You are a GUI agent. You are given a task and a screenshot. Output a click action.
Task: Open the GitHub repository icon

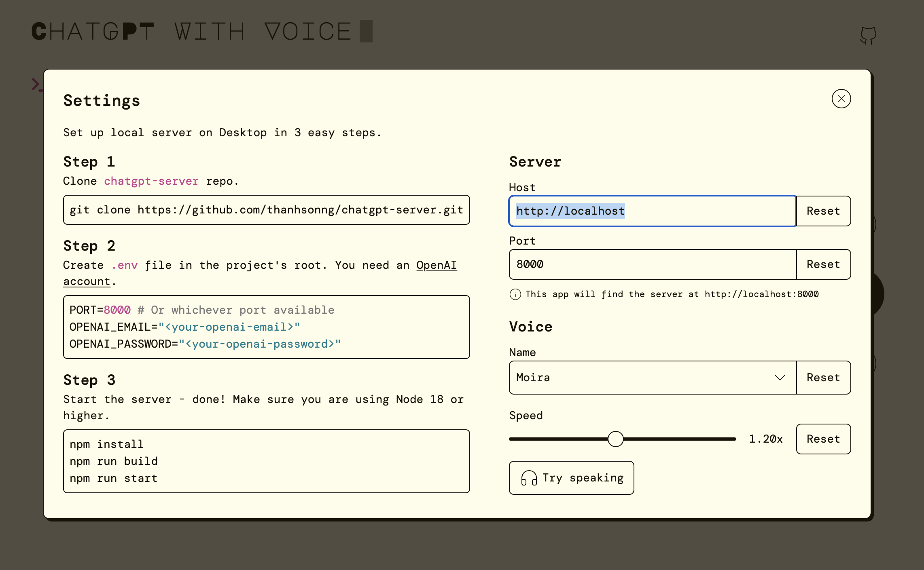pos(868,36)
